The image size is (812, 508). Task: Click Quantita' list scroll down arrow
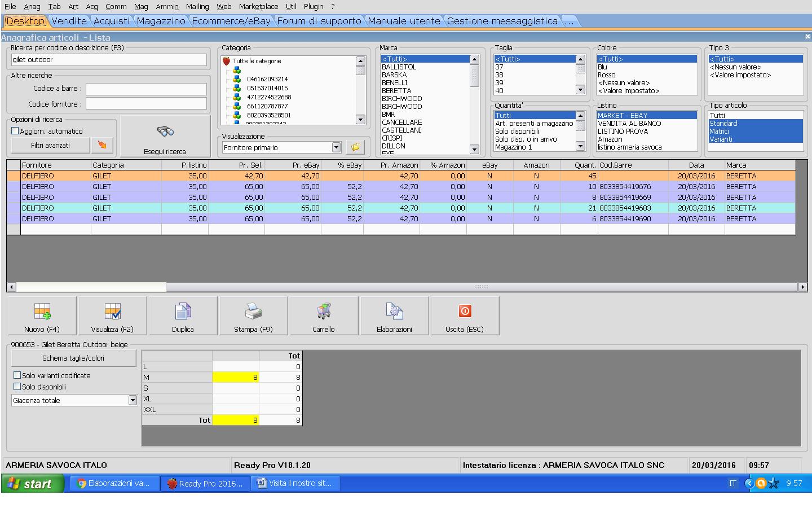click(x=580, y=146)
